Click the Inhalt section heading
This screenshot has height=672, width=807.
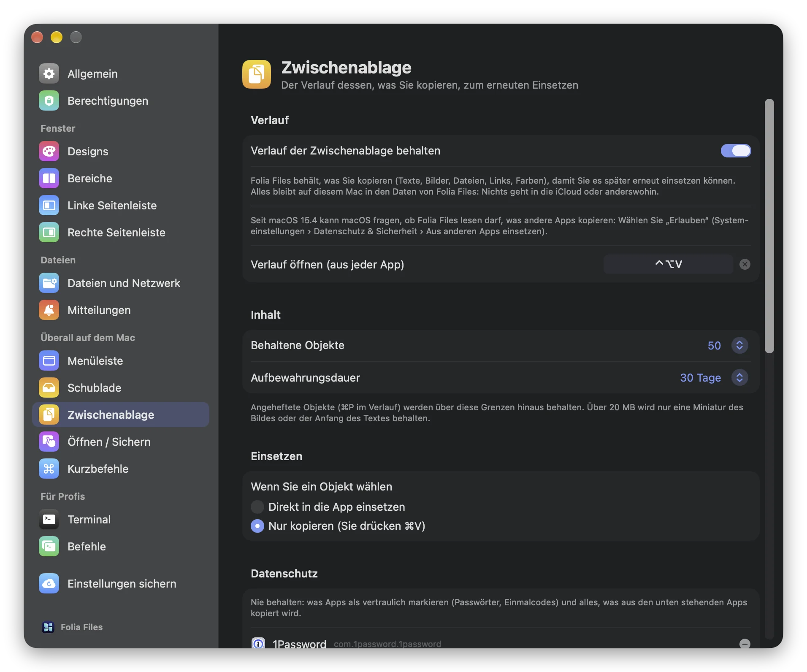coord(265,315)
